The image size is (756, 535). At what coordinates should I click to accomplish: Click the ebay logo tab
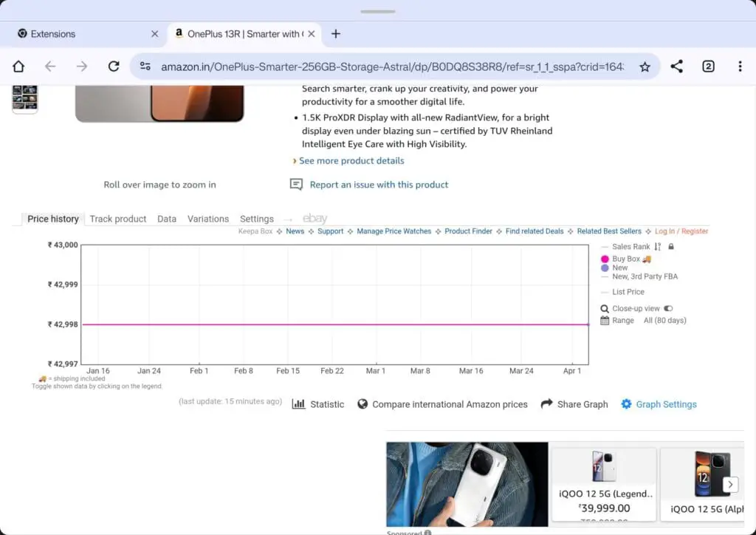click(x=315, y=219)
